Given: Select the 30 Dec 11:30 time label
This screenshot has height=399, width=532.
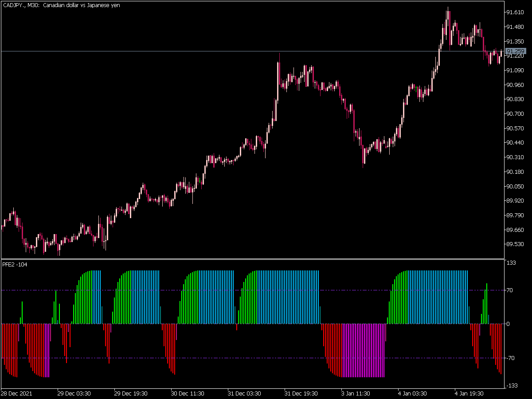Looking at the screenshot, I should [188, 393].
